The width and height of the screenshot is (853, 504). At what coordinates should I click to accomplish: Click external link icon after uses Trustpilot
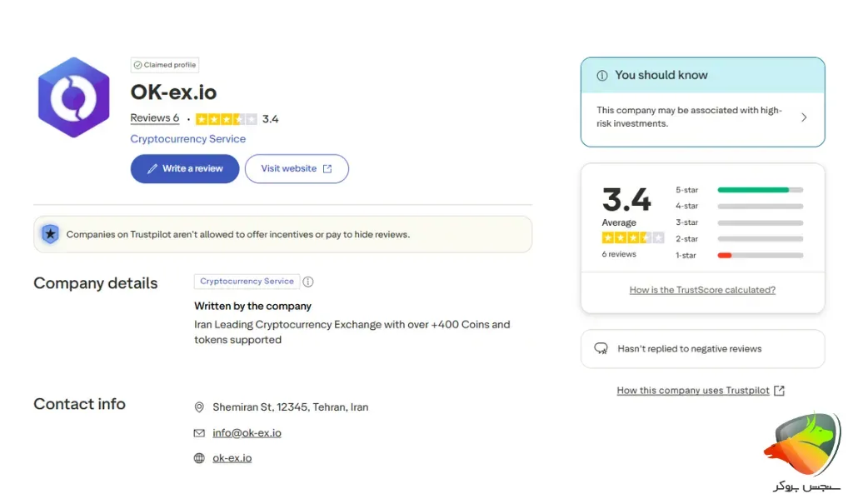(779, 391)
